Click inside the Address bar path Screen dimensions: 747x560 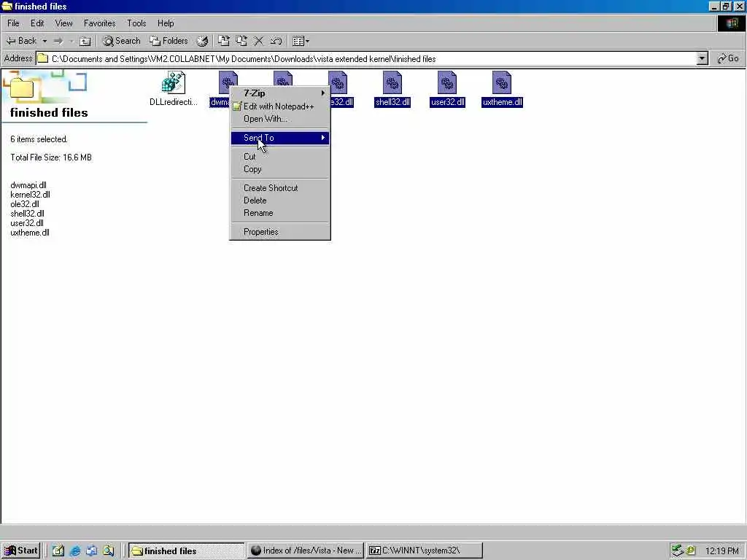[x=367, y=58]
